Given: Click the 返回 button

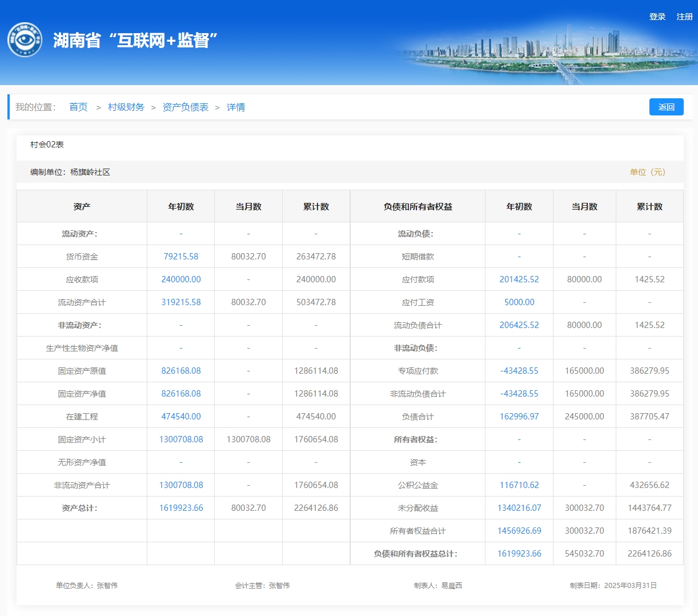Looking at the screenshot, I should [x=667, y=107].
